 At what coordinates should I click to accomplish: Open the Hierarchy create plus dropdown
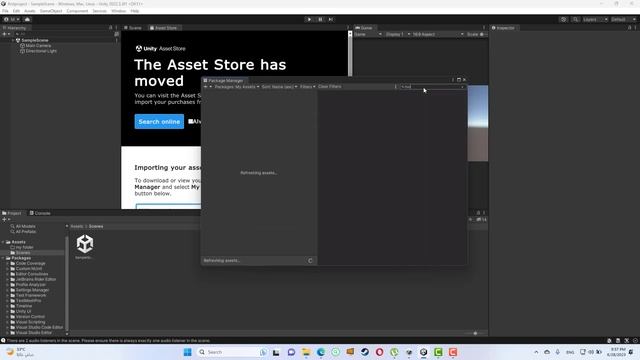(x=6, y=34)
